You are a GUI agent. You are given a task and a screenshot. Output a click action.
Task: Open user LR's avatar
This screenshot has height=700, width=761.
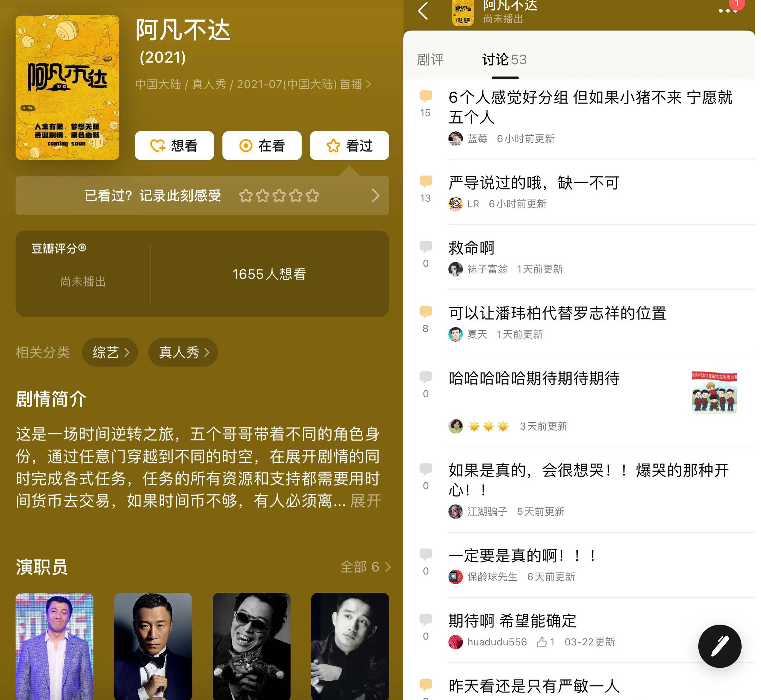(455, 204)
